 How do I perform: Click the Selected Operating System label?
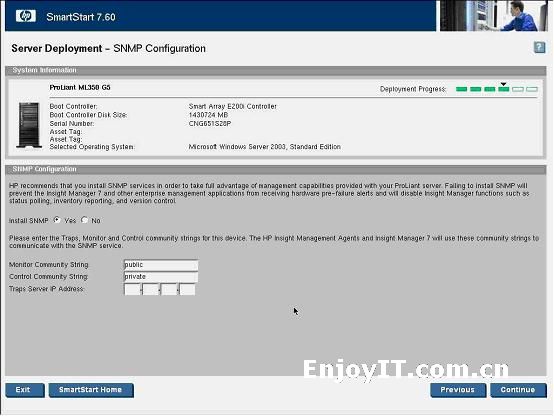tap(92, 147)
